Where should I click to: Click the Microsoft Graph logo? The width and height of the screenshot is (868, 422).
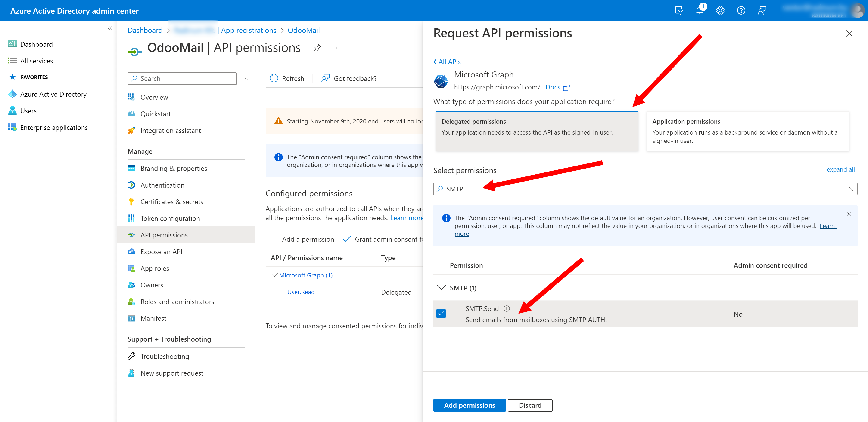(x=441, y=81)
